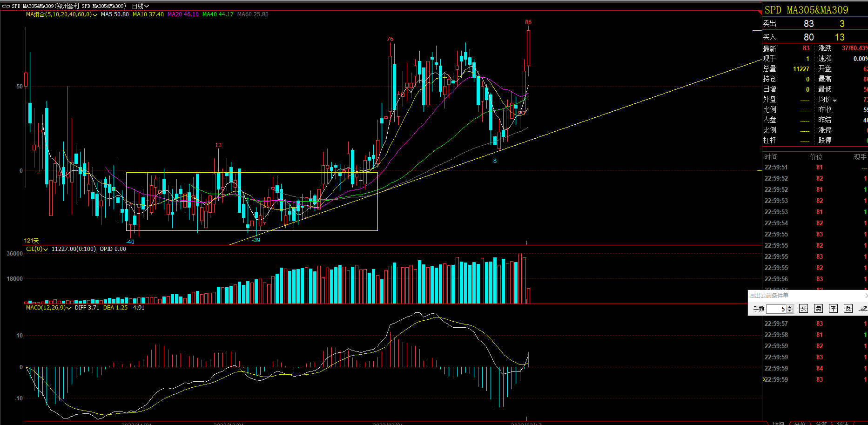Increase lot size with up stepper arrow
This screenshot has width=868, height=425.
point(790,307)
